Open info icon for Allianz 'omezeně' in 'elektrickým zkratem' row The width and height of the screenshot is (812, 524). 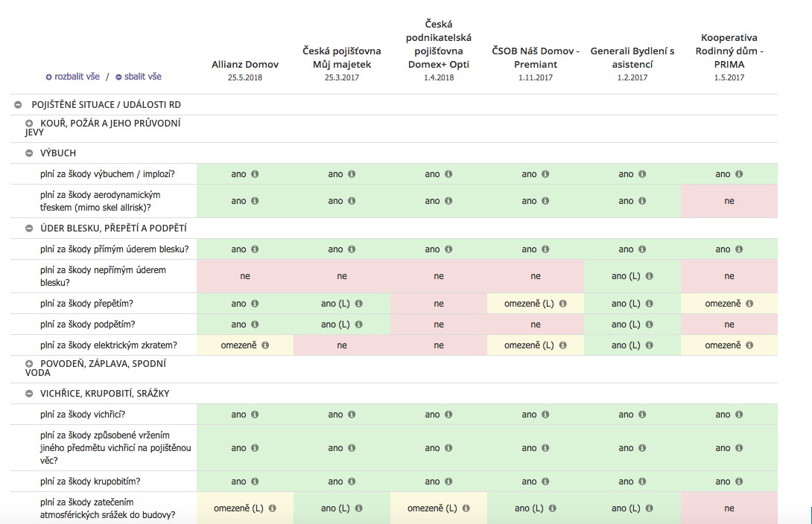pyautogui.click(x=265, y=345)
